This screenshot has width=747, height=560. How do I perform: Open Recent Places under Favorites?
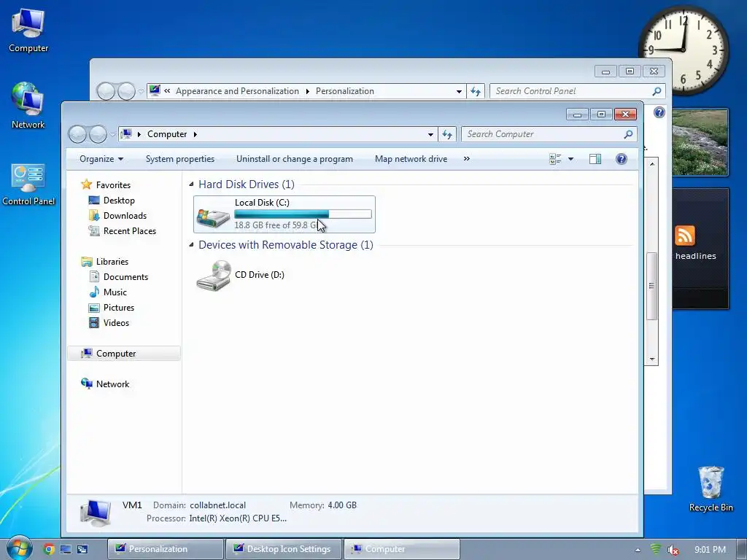pos(130,231)
